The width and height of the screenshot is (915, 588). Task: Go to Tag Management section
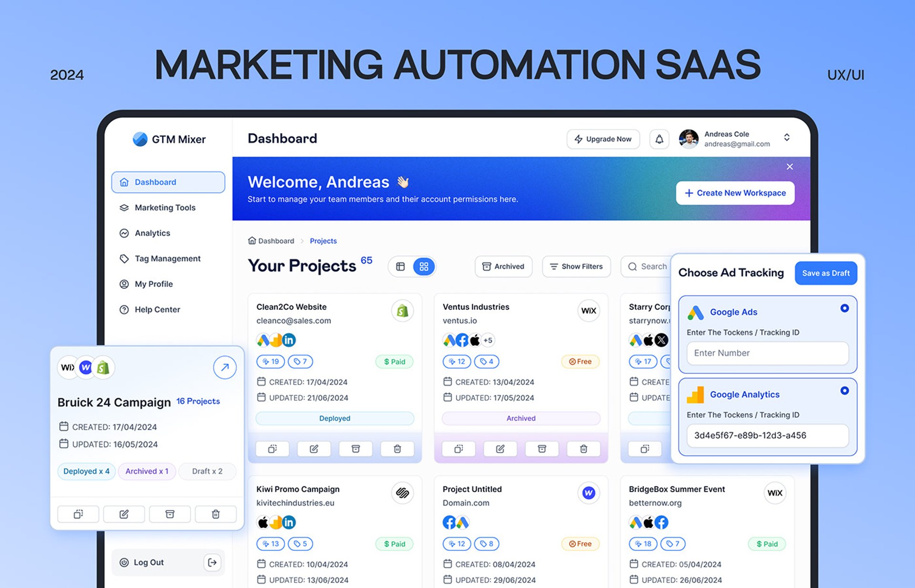click(167, 259)
